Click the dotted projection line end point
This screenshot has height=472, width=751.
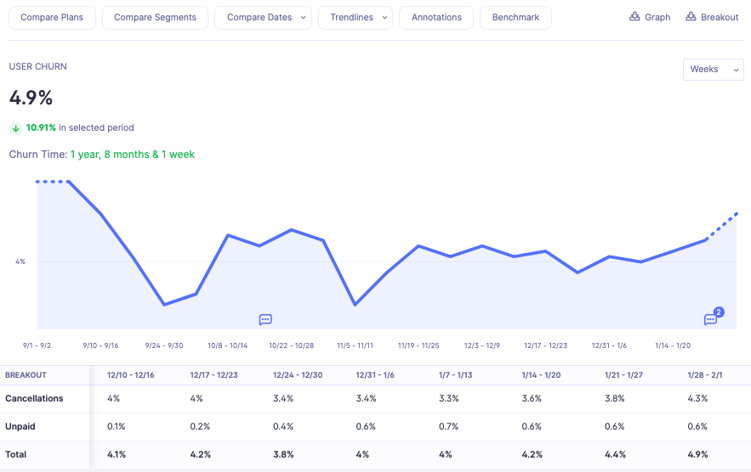tap(736, 214)
